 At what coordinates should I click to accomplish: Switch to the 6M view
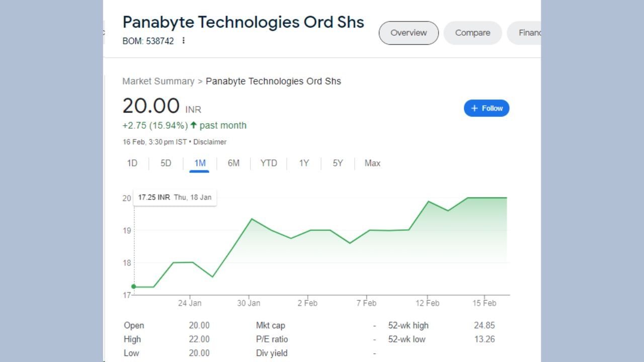(233, 163)
